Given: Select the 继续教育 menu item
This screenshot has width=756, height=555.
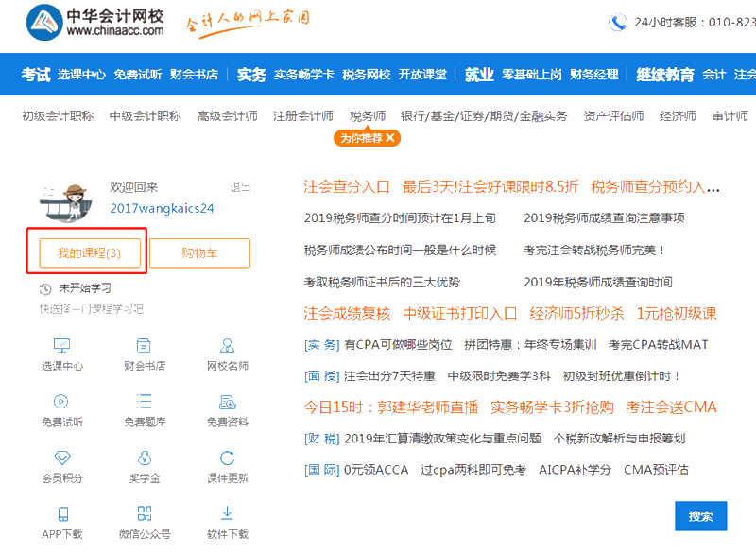Looking at the screenshot, I should (x=667, y=74).
